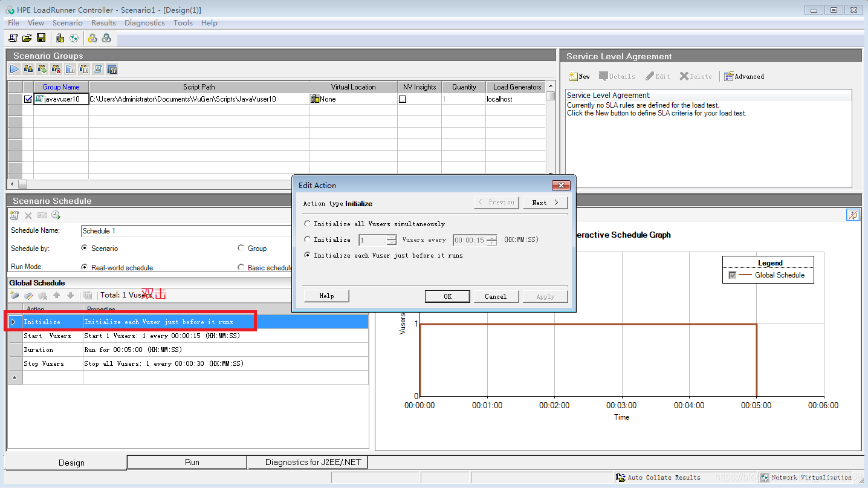This screenshot has width=868, height=488.
Task: Open the Scenario menu
Action: coord(67,23)
